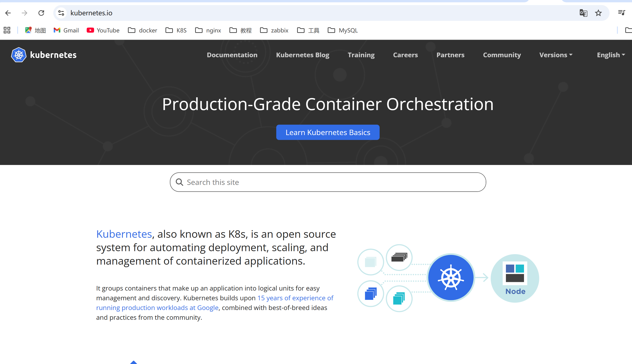Click the Kubernetes helm logo icon
This screenshot has width=632, height=364.
coord(19,55)
